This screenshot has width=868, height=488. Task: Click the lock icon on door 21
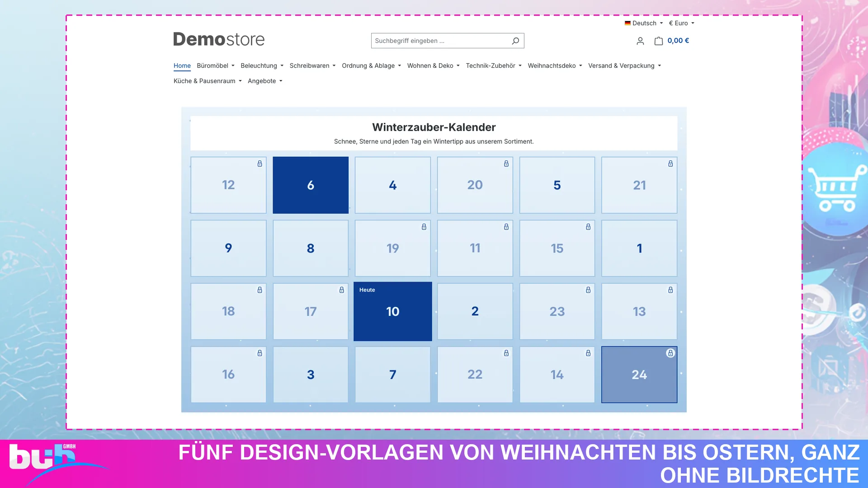tap(670, 164)
